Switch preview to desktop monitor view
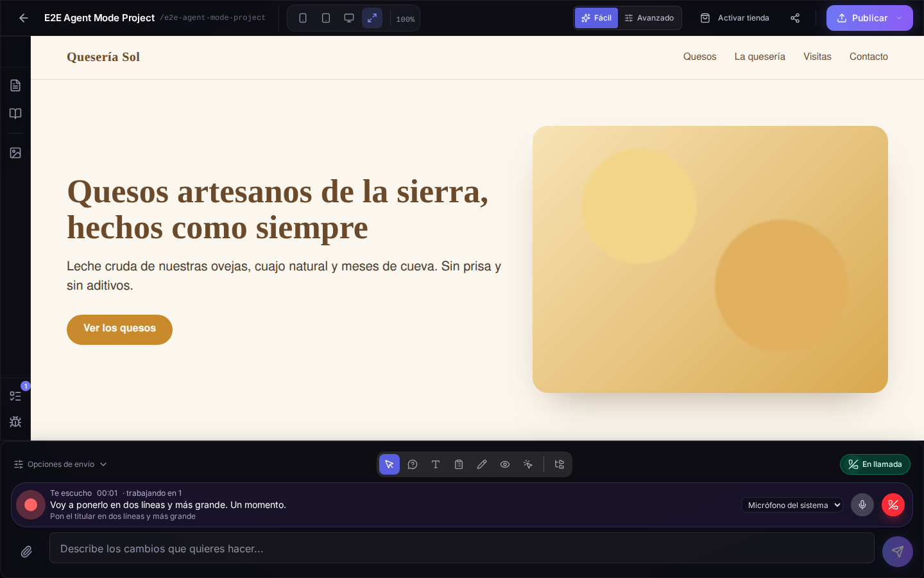Screen dimensions: 924x578 pos(349,18)
